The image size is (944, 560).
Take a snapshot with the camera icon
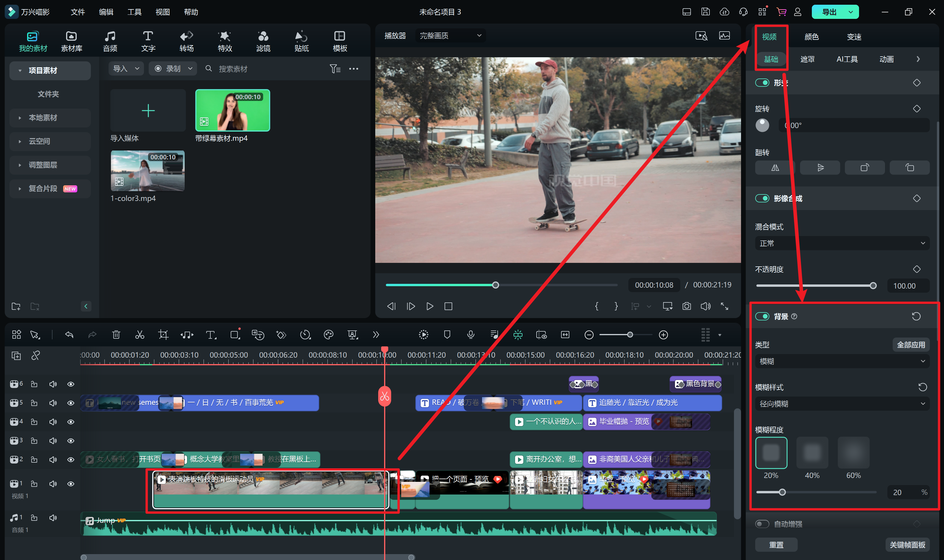pyautogui.click(x=687, y=306)
